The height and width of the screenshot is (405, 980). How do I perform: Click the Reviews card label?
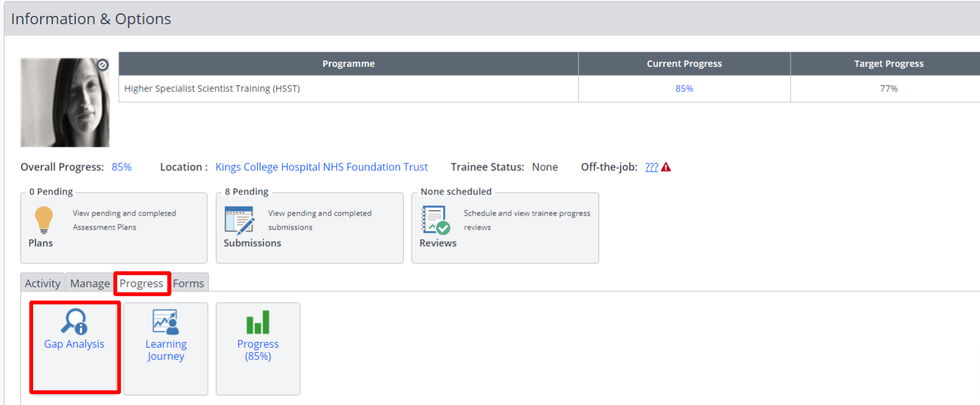tap(438, 243)
